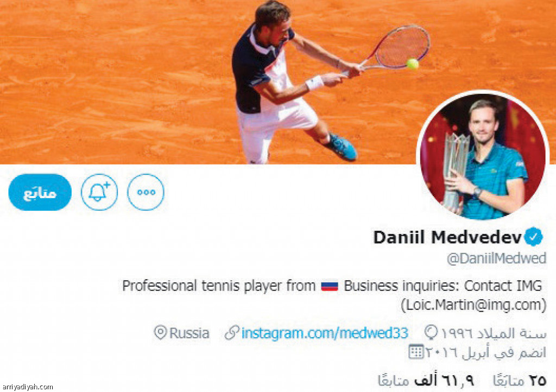
Task: Click the chain link icon before instagram
Action: click(231, 333)
